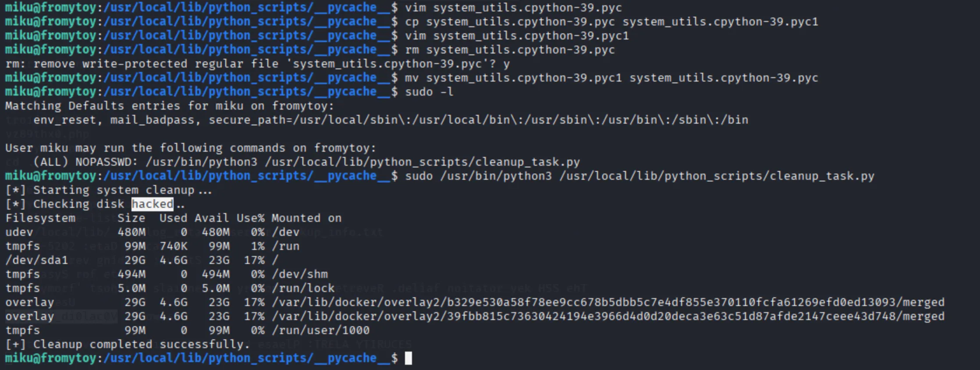Click the "udev" filesystem row name

[x=19, y=232]
